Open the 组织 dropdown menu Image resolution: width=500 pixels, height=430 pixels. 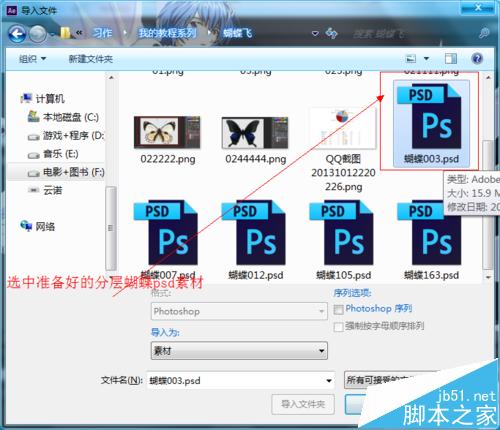tap(32, 59)
